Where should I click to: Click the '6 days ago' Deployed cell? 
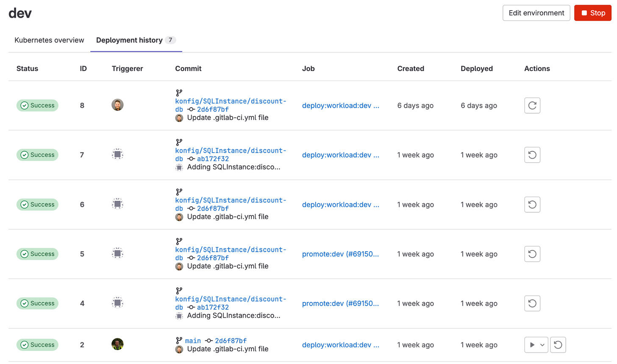point(479,106)
